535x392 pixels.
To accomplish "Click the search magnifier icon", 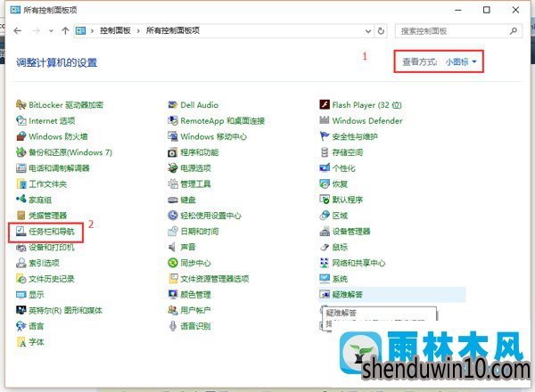I will tap(514, 31).
